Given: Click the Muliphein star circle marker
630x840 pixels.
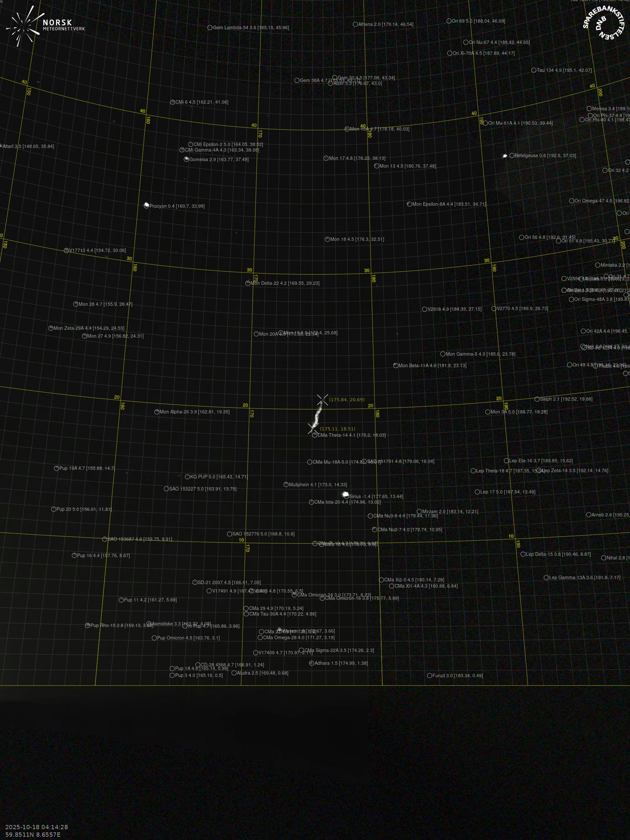Looking at the screenshot, I should point(286,485).
